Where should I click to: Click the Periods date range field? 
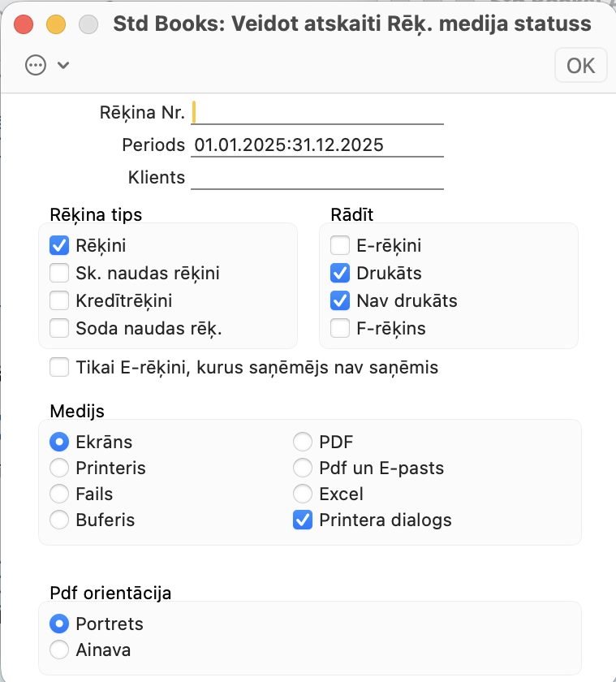pyautogui.click(x=317, y=145)
